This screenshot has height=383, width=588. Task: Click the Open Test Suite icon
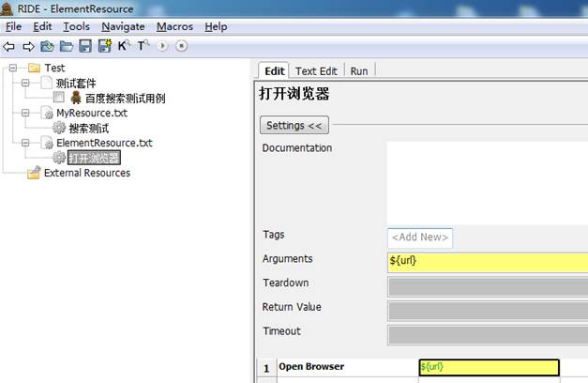click(47, 45)
